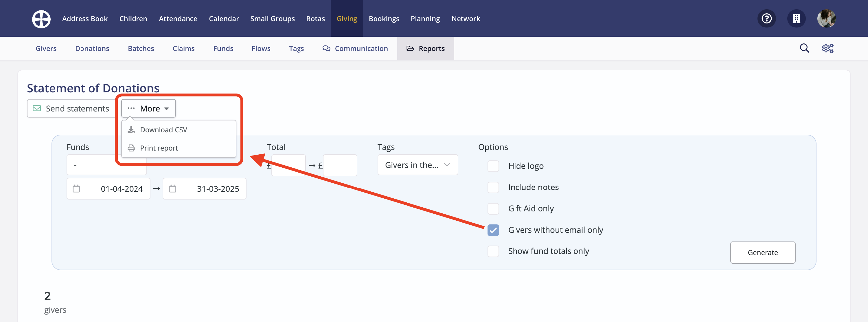The height and width of the screenshot is (322, 868).
Task: Collapse the More dropdown button
Action: point(149,109)
